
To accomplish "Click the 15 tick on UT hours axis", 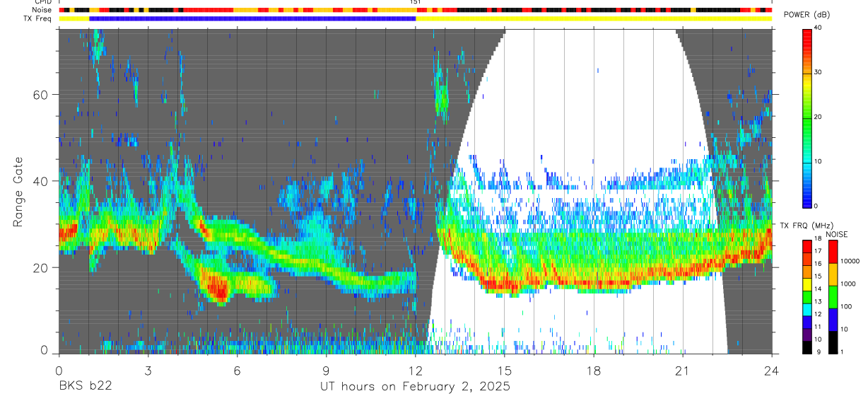I will click(505, 370).
